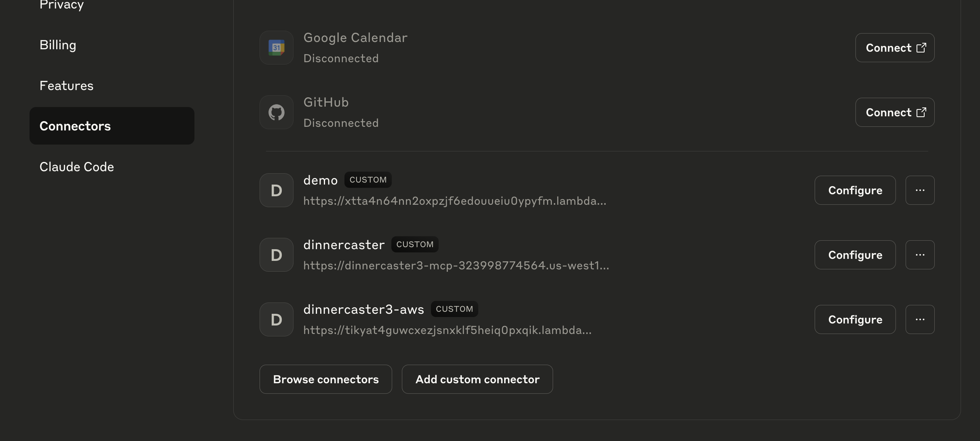Click Add custom connector
The height and width of the screenshot is (441, 980).
pyautogui.click(x=477, y=379)
